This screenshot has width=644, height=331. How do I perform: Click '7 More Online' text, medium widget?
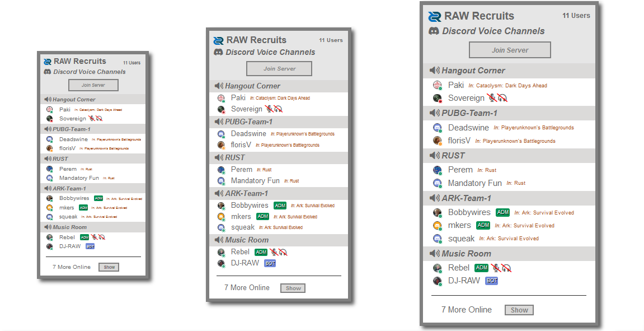coord(247,288)
